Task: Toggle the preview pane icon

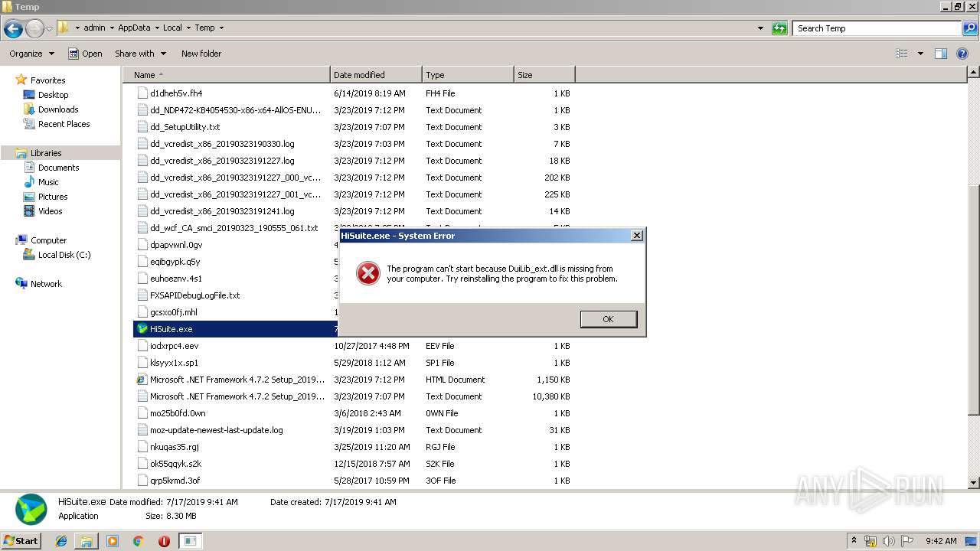Action: click(x=941, y=54)
